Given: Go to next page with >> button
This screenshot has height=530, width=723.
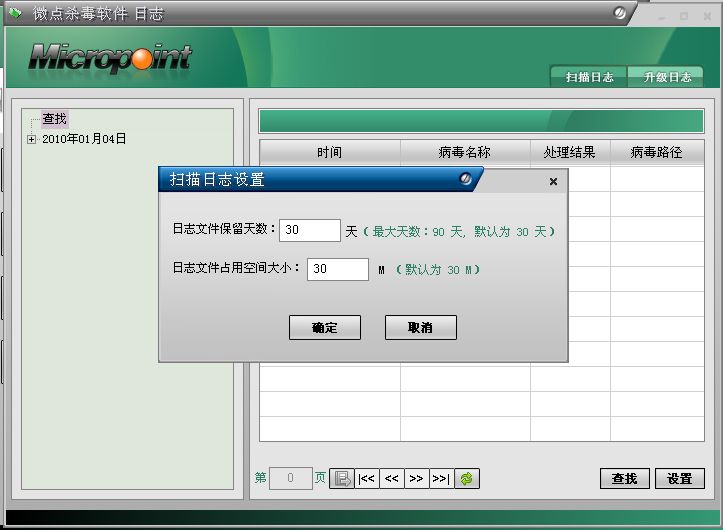Looking at the screenshot, I should (x=416, y=478).
